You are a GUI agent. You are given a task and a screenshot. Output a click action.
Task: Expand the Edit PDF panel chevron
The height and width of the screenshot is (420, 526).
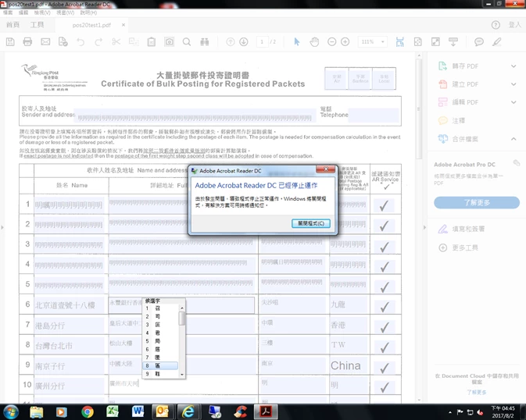point(513,102)
